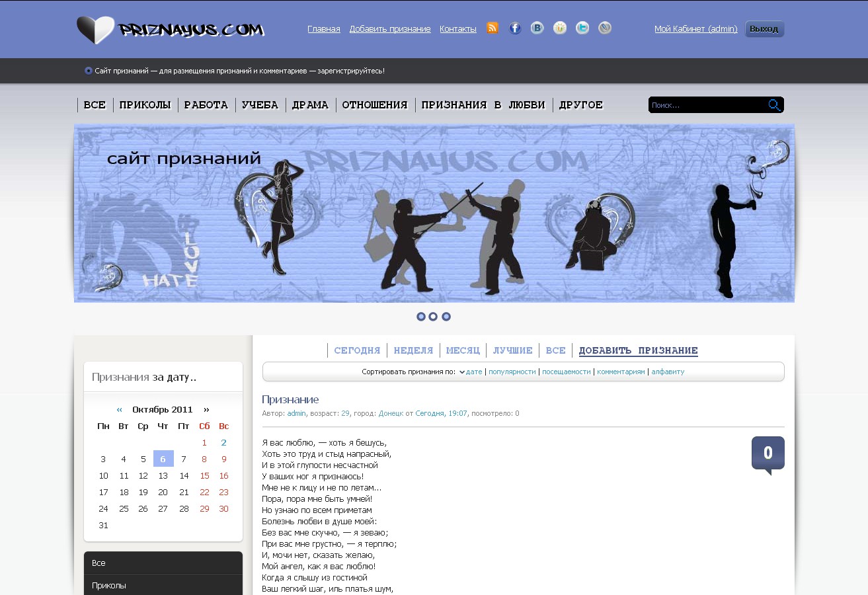Open the УЧЕБА category

point(260,105)
